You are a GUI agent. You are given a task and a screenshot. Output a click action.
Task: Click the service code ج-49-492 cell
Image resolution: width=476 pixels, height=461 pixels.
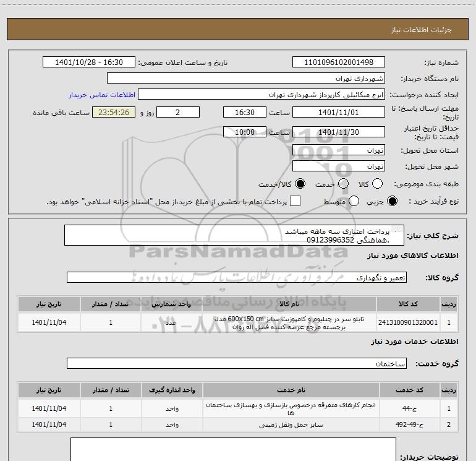click(x=409, y=424)
